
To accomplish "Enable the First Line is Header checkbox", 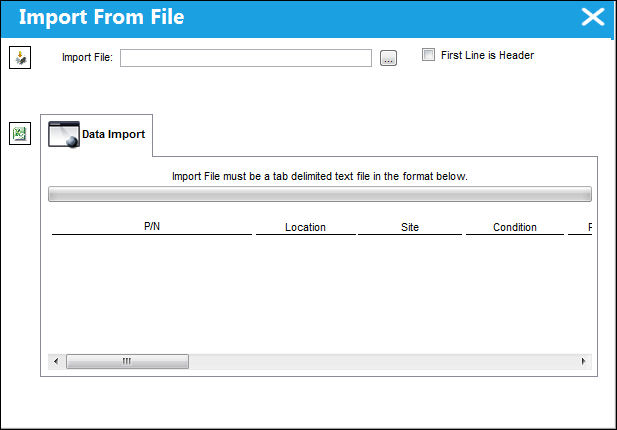I will point(428,55).
